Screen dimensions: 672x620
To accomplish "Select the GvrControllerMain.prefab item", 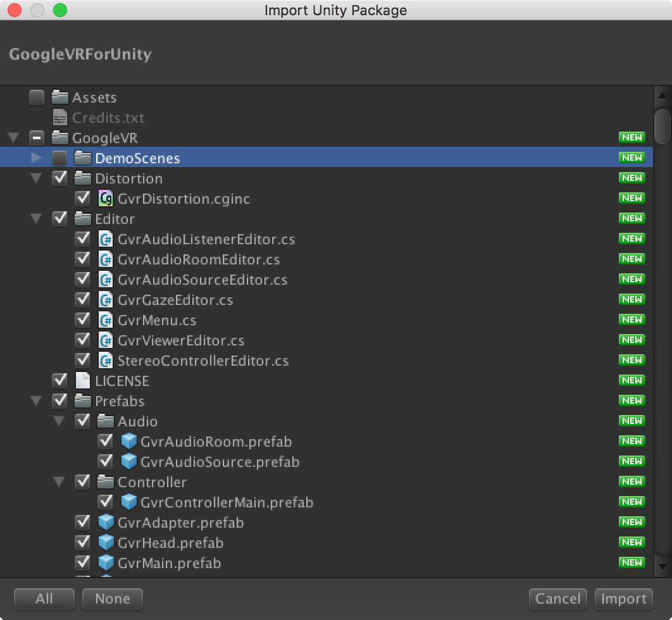I will (x=227, y=502).
